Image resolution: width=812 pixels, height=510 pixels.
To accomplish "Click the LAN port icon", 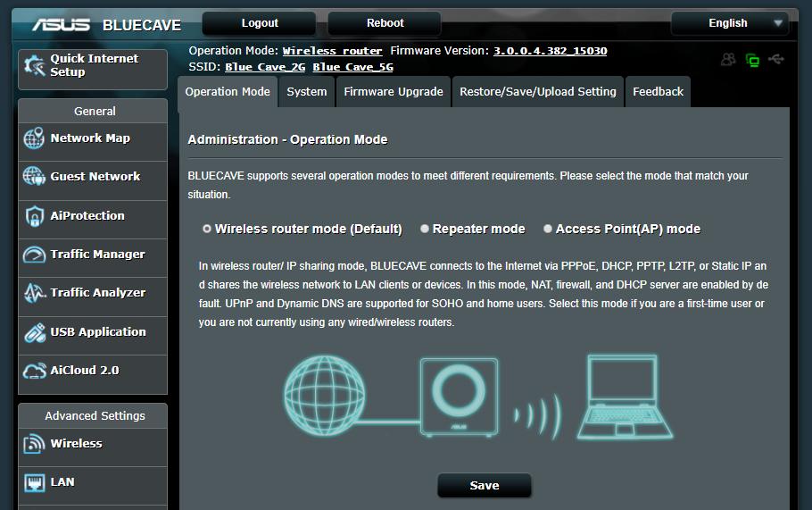I will (34, 482).
